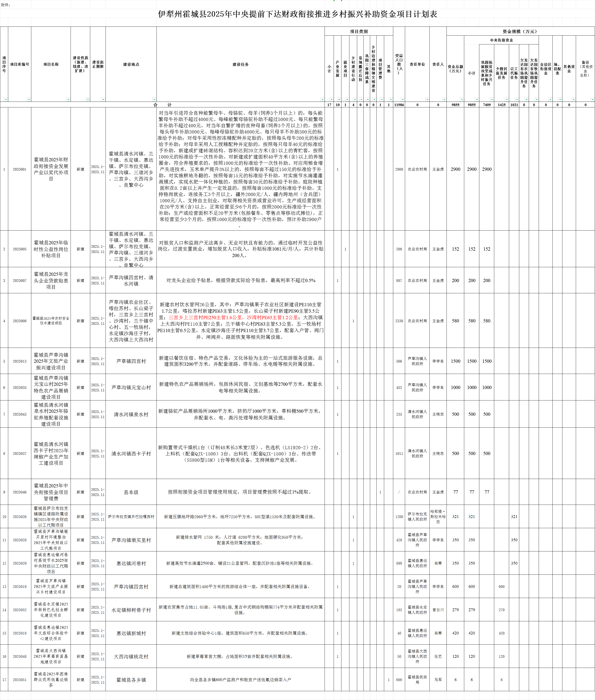Click the 项目名称 column filter arrow
Screen dimensions: 595x700
68,99
